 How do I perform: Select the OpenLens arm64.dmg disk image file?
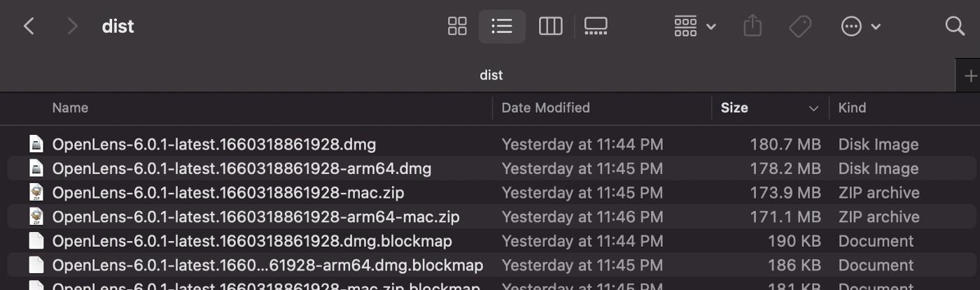(241, 168)
